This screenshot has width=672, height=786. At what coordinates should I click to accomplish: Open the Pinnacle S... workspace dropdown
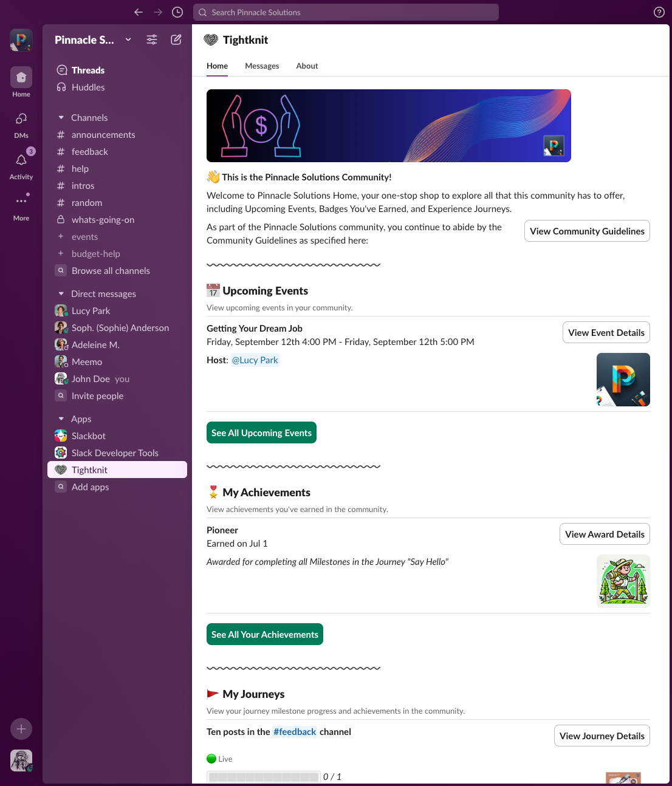coord(93,39)
